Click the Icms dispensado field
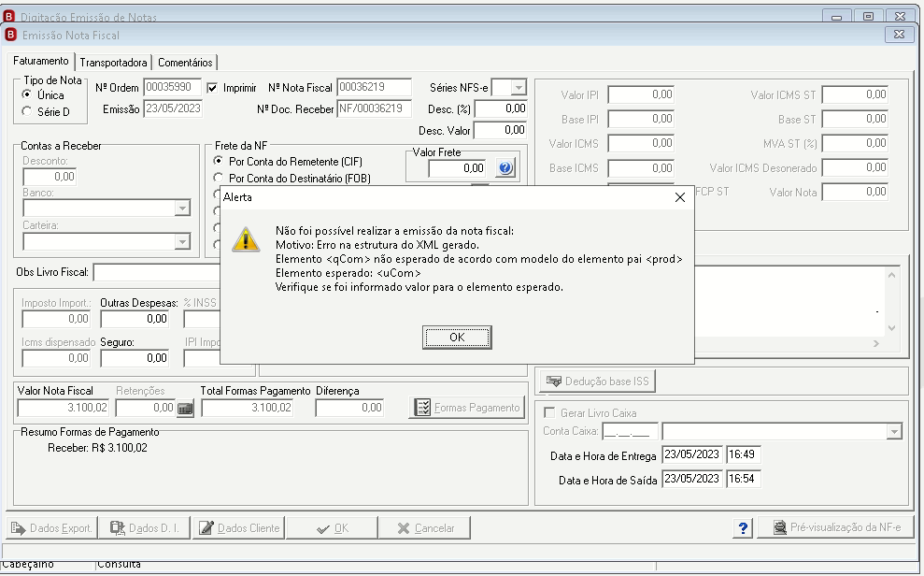The height and width of the screenshot is (576, 924). (x=56, y=358)
